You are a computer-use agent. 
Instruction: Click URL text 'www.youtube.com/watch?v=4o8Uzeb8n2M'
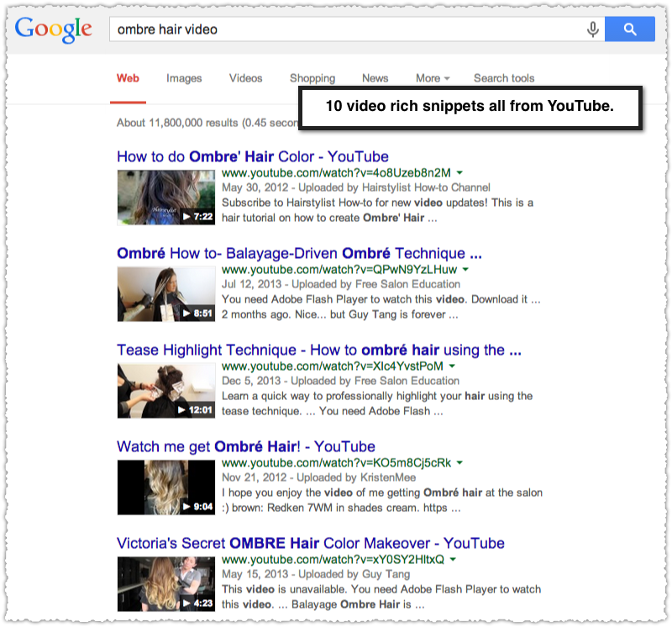pyautogui.click(x=337, y=173)
